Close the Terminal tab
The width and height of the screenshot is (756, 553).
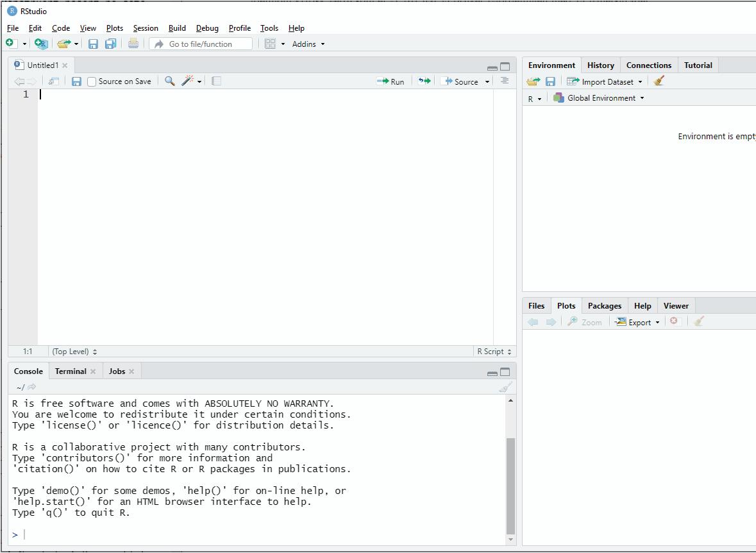(x=93, y=371)
